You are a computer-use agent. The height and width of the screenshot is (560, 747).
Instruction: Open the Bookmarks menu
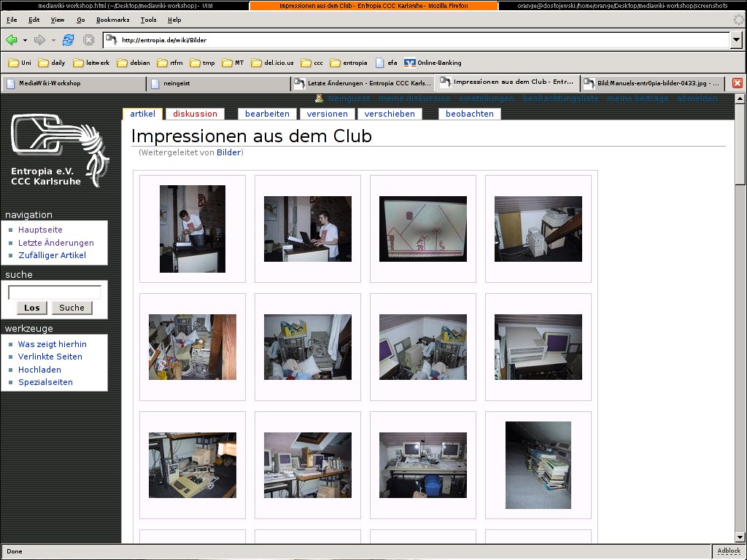click(x=113, y=20)
